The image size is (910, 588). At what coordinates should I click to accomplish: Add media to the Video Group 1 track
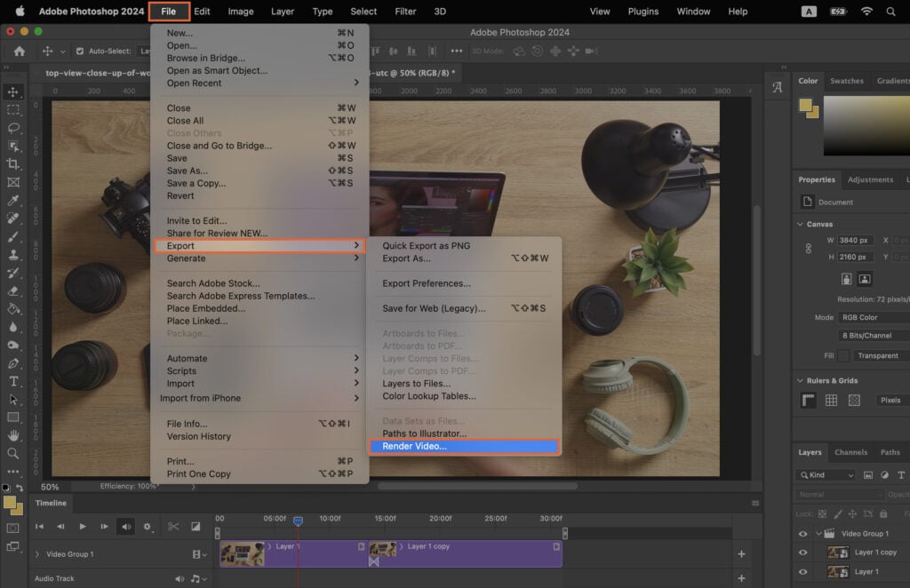pos(741,554)
